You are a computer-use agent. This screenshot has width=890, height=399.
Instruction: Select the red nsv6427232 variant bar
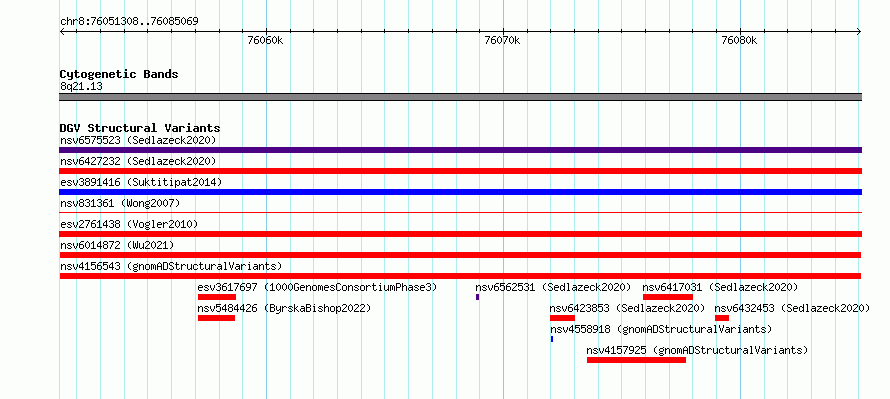pos(460,171)
